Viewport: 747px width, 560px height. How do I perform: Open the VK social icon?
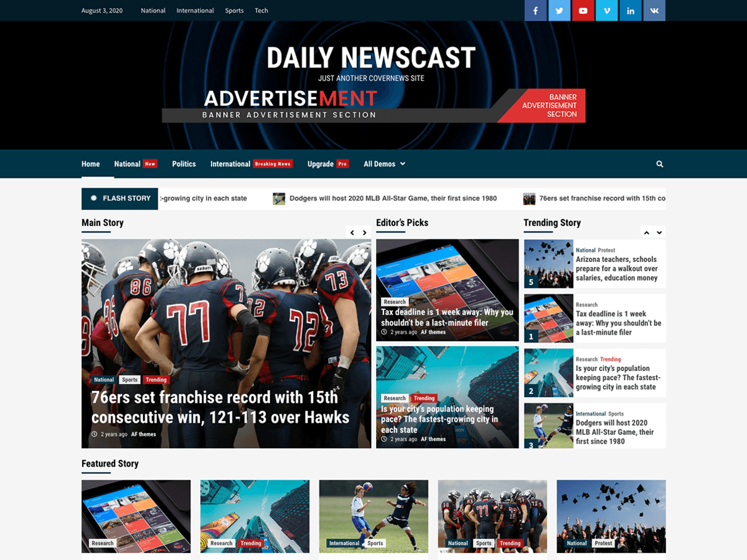654,11
